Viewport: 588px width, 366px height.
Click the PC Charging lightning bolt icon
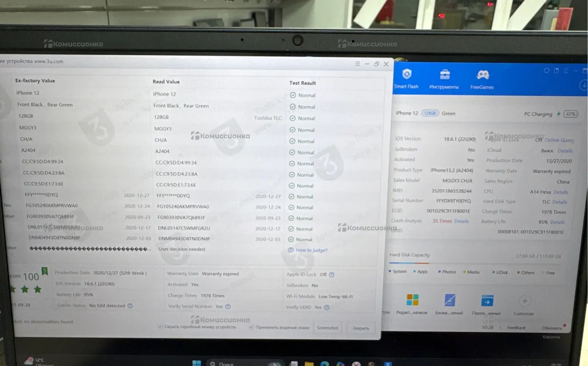pyautogui.click(x=559, y=114)
